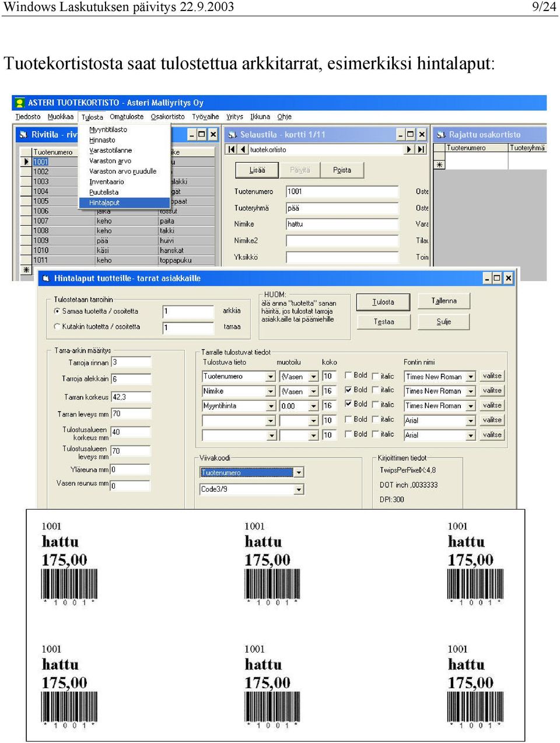Click the arkkia count field
The height and width of the screenshot is (743, 560).
click(188, 311)
